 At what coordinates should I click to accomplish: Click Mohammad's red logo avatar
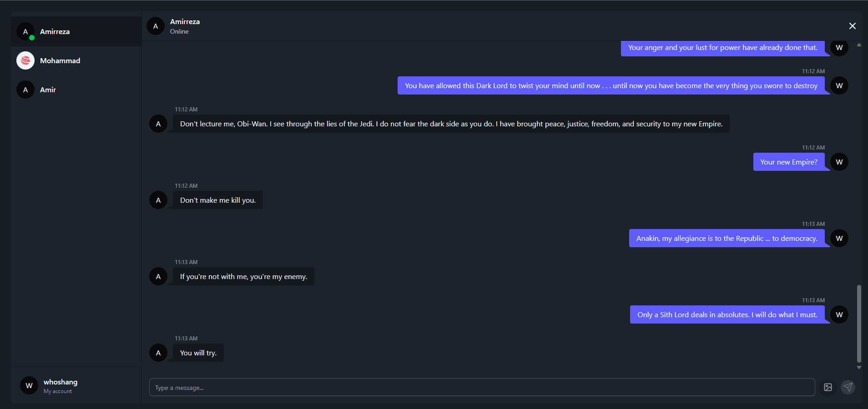(25, 60)
